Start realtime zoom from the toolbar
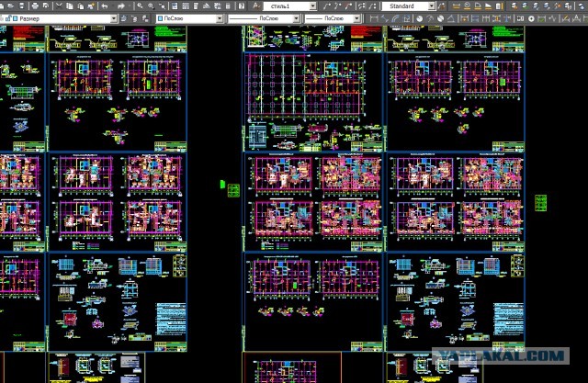 140,6
